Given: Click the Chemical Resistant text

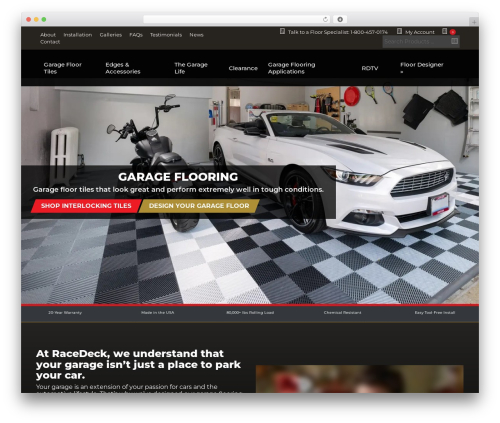Looking at the screenshot, I should (x=342, y=313).
